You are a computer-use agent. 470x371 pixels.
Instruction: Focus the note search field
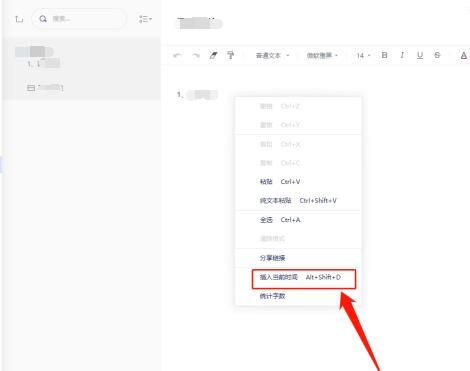click(x=79, y=19)
